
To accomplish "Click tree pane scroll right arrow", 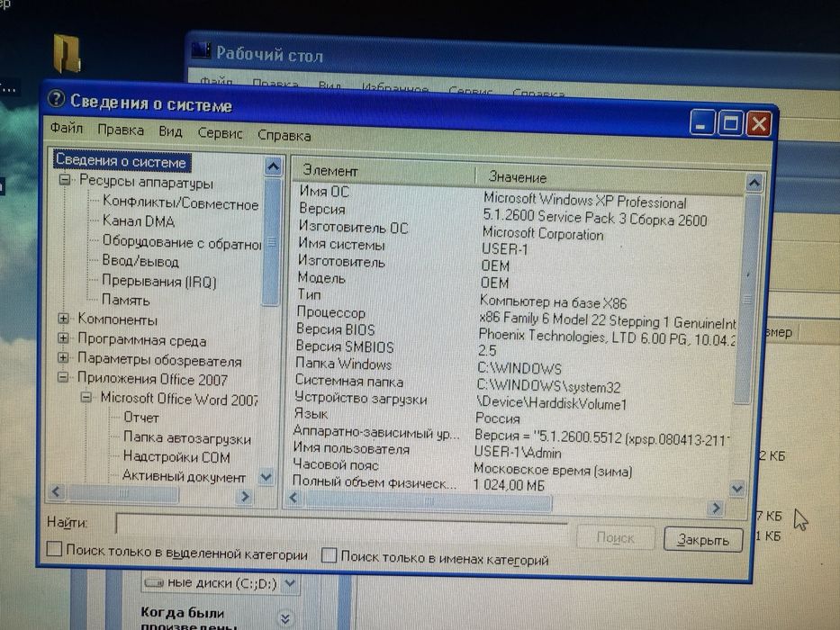I will (x=244, y=496).
